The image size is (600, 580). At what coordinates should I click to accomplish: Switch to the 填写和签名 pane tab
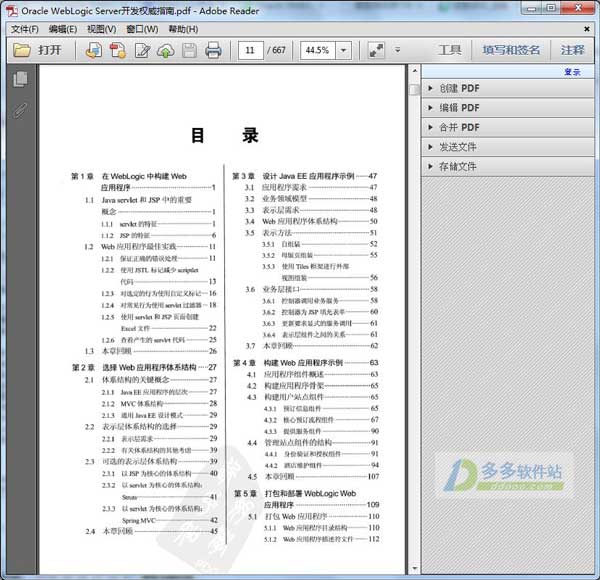[x=511, y=50]
